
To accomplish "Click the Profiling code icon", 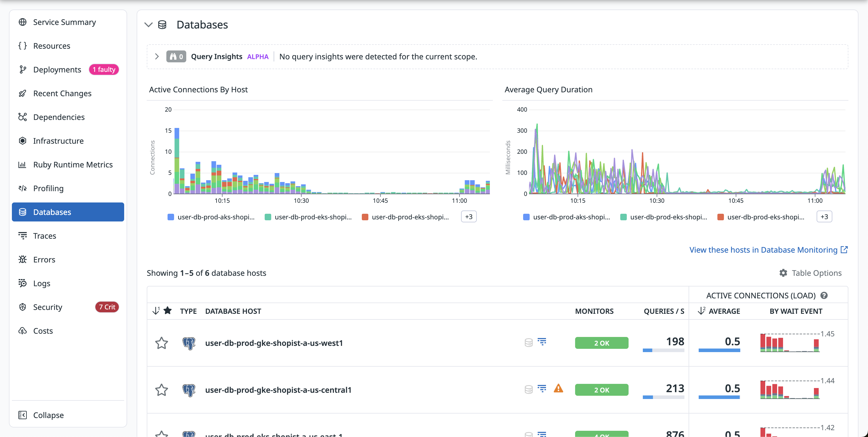I will (22, 188).
